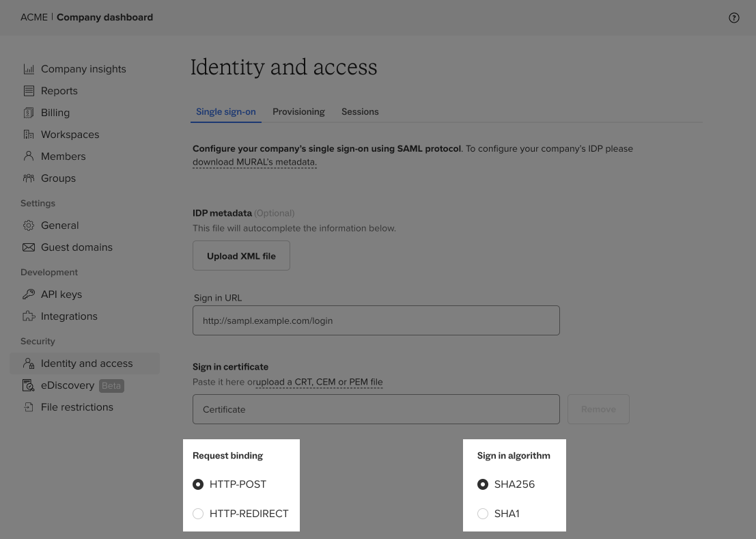Click the eDiscovery search-document icon
Screen dimensions: 756x539
(29, 385)
